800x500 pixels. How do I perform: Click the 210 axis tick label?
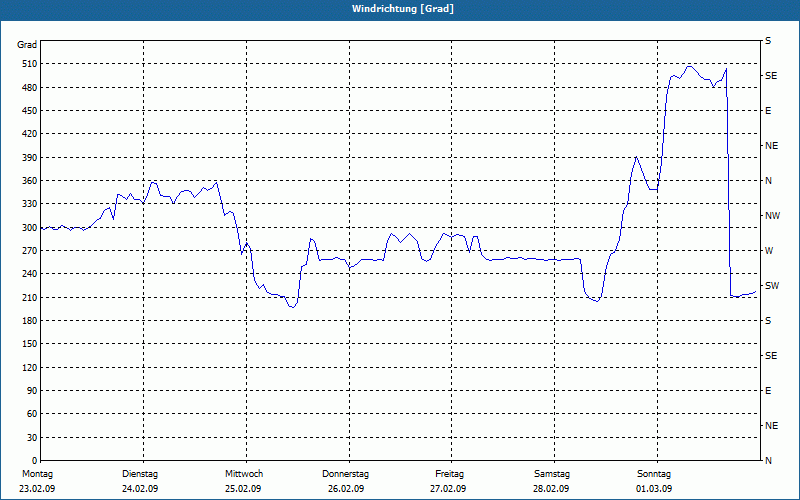click(30, 297)
